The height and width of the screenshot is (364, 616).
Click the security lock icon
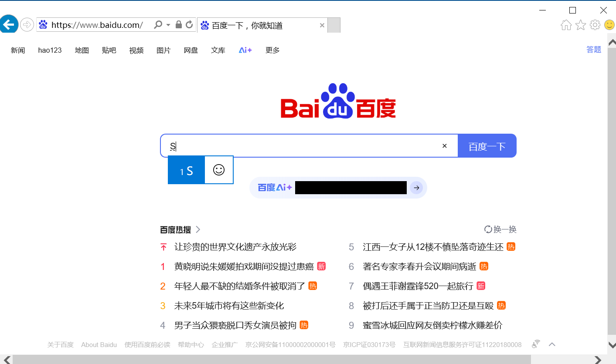tap(178, 25)
